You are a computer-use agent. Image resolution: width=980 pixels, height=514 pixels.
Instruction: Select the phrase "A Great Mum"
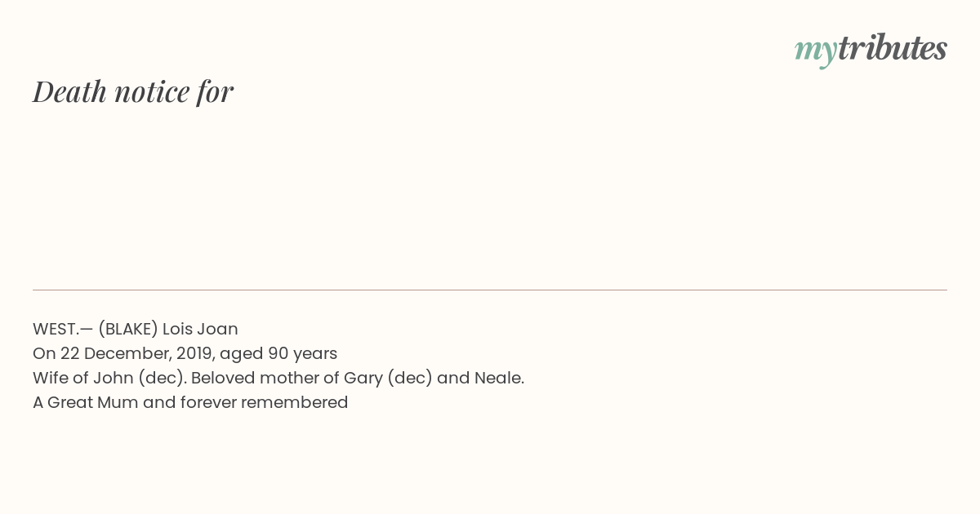click(85, 402)
